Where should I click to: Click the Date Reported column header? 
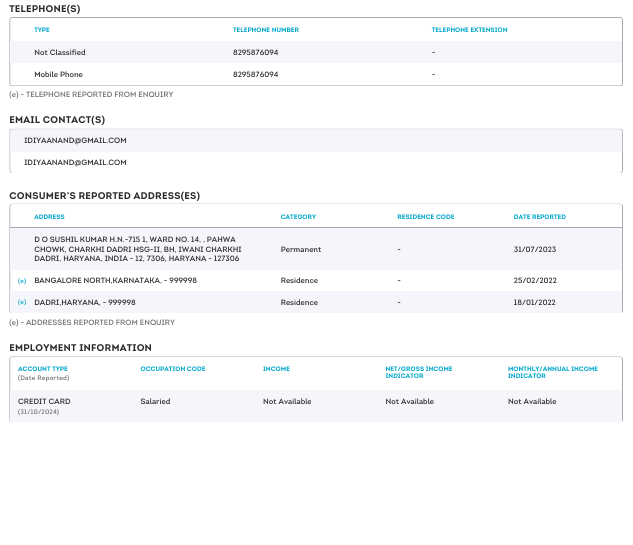tap(539, 217)
